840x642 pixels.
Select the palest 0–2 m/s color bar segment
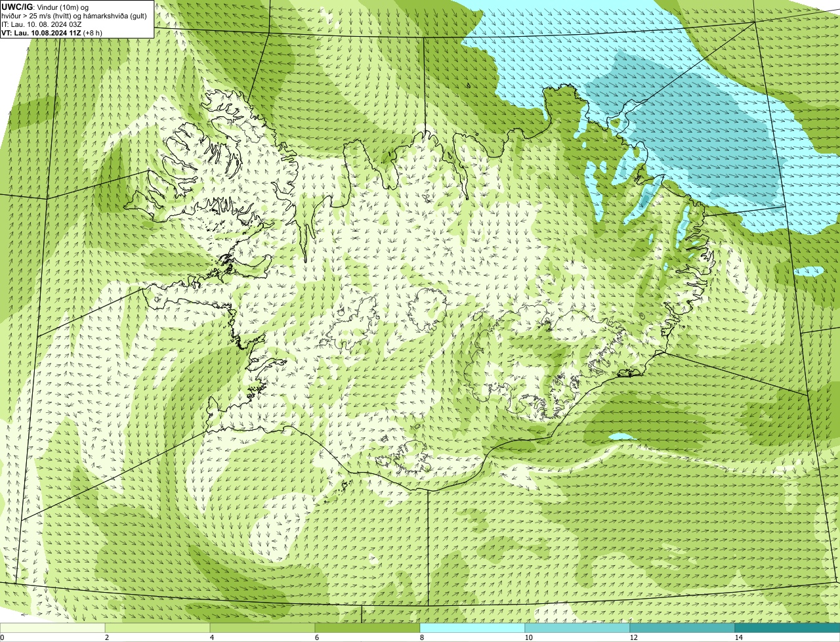(x=52, y=628)
